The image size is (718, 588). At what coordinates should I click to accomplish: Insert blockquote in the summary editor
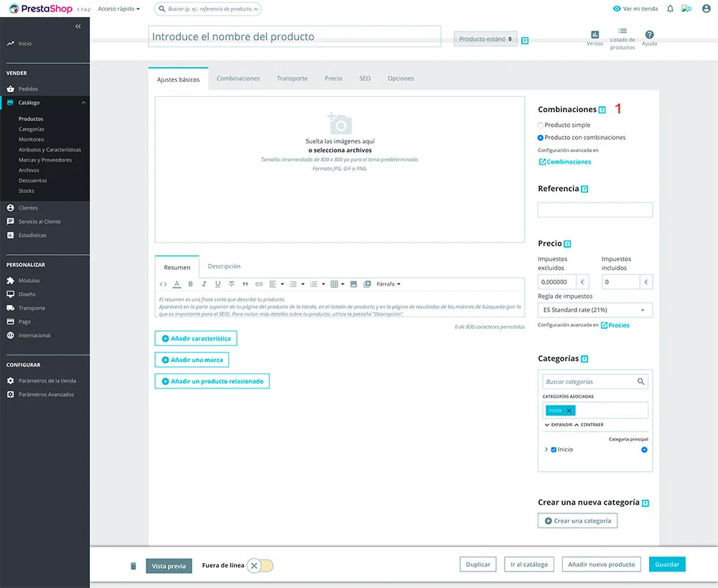click(x=246, y=284)
